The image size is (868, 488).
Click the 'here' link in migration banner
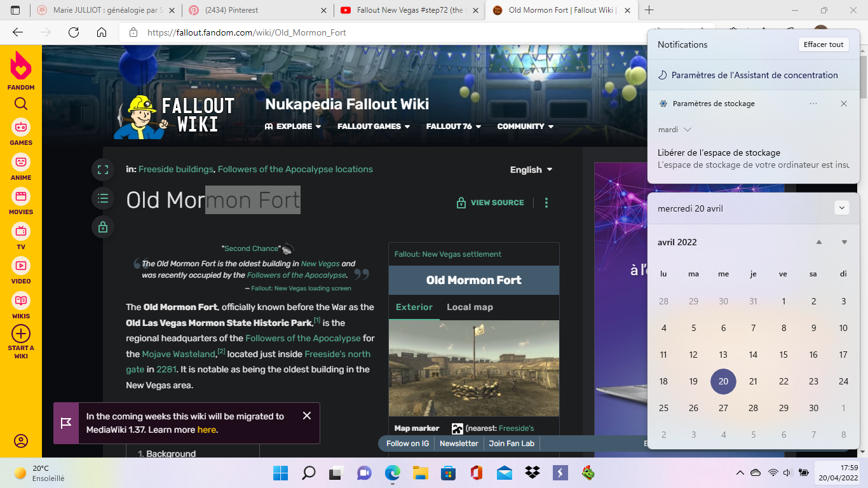(207, 430)
